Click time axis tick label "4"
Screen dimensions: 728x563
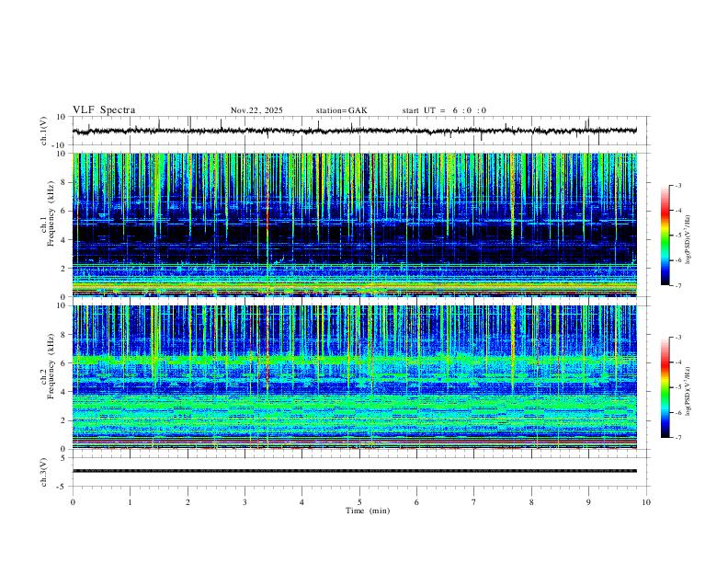click(x=301, y=502)
